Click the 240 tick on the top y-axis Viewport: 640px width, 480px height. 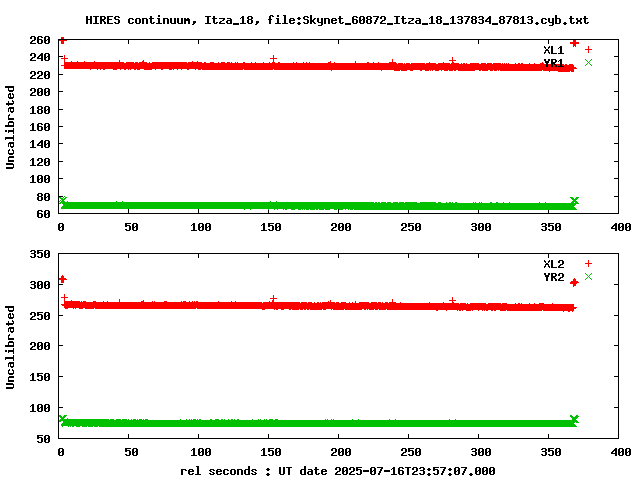coord(40,57)
